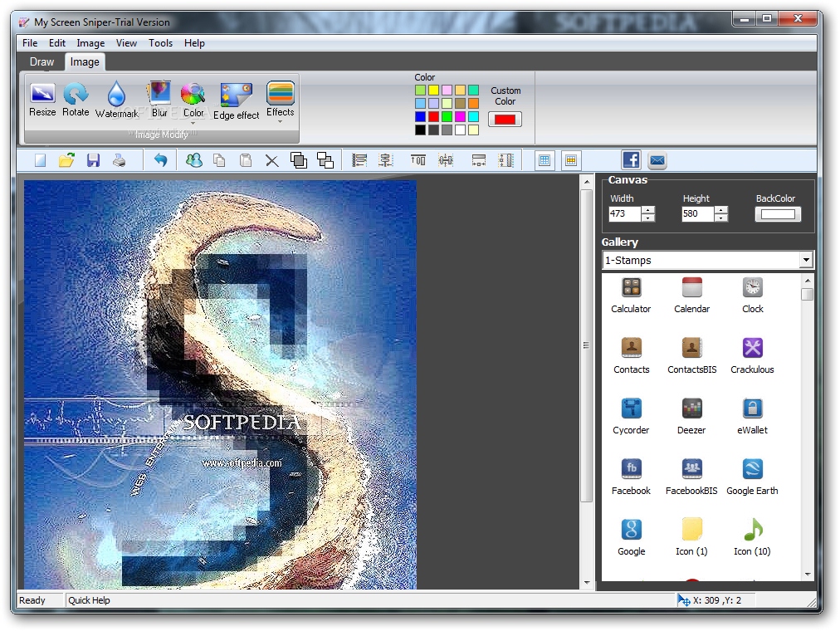Choose the magenta color swatch

click(x=460, y=116)
